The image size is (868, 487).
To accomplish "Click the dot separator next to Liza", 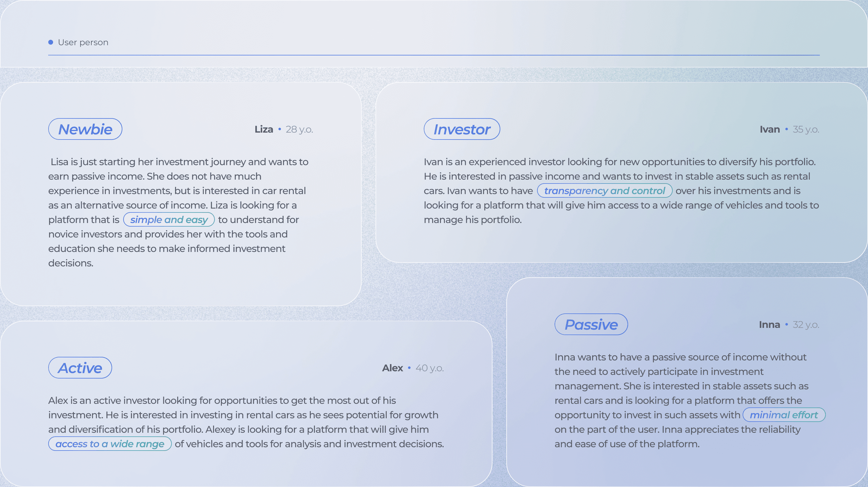I will click(280, 129).
